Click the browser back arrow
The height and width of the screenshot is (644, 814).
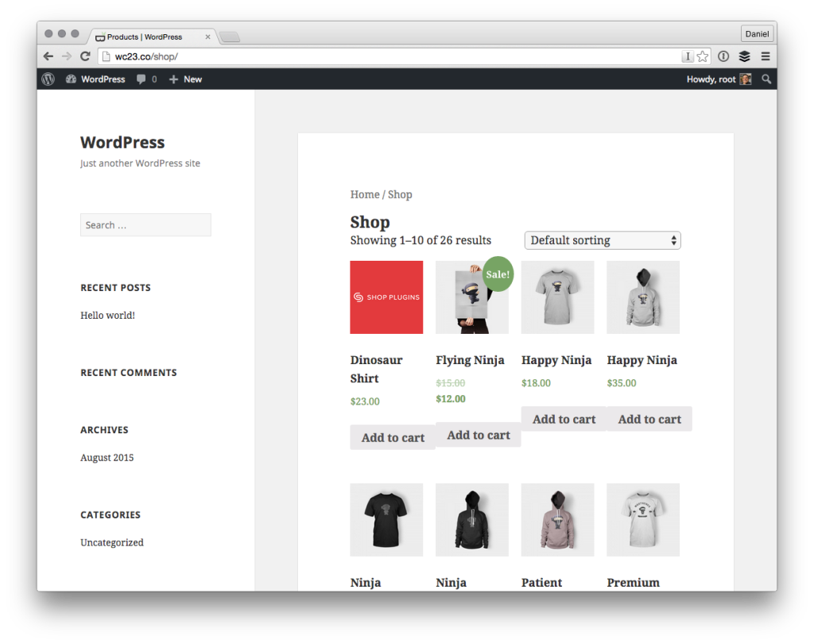point(48,56)
